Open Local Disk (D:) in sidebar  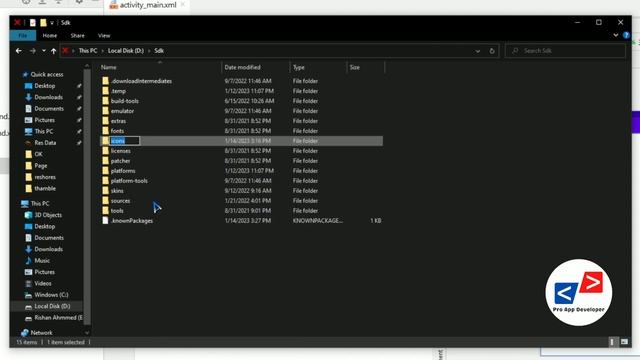(x=52, y=306)
